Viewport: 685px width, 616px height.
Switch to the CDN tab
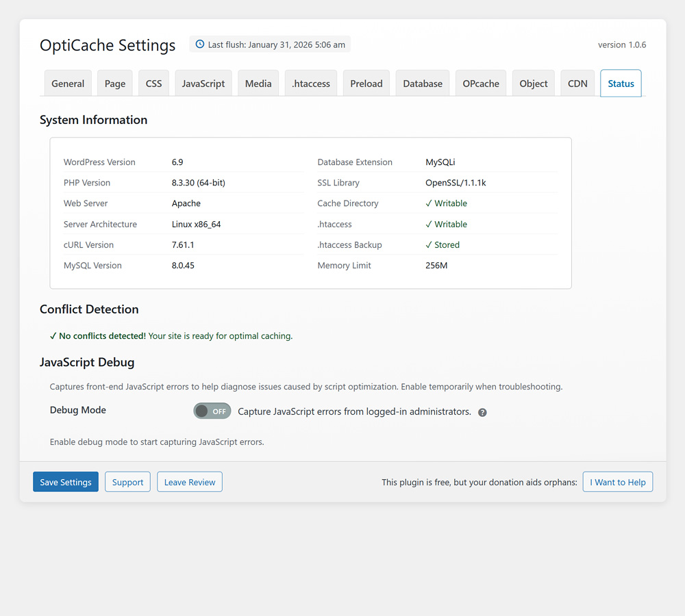coord(577,84)
